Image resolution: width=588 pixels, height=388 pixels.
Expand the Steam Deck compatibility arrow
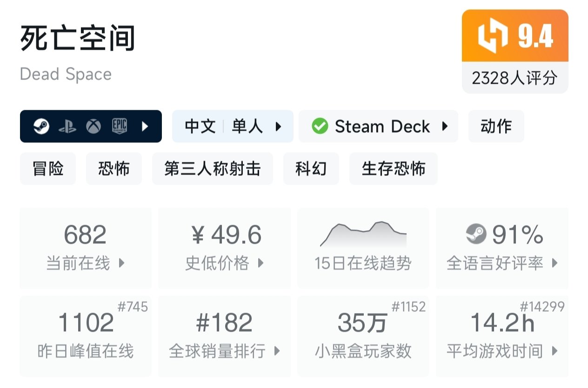tap(445, 127)
